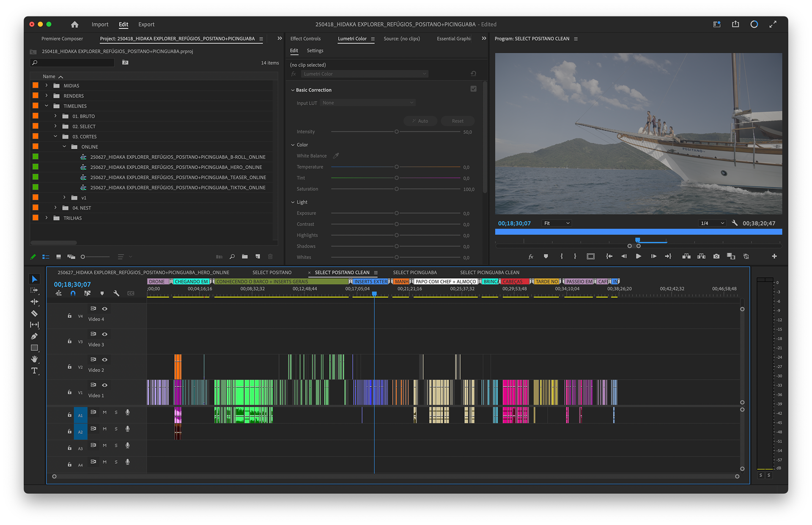
Task: Switch to SELECT PICINGUABA sequence tab
Action: point(414,273)
